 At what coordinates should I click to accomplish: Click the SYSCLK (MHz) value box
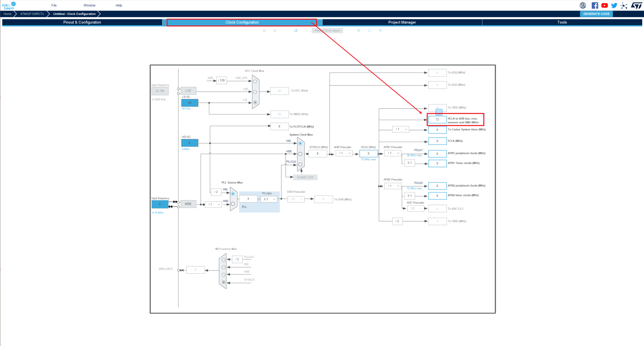(318, 153)
